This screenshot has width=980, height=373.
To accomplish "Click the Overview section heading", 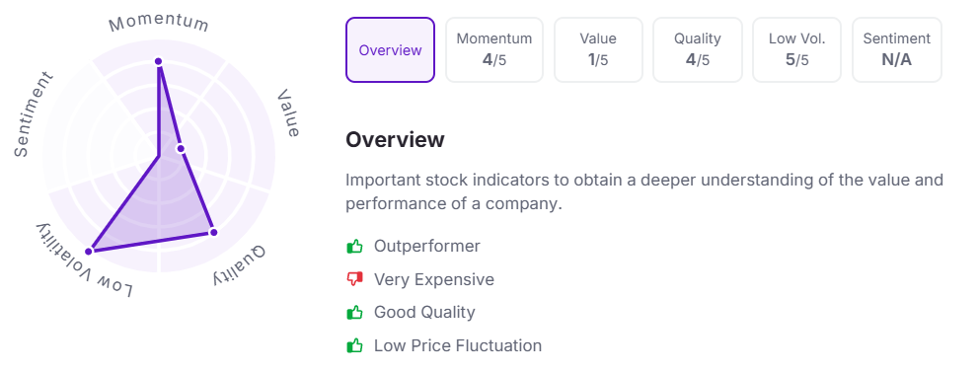I will pos(395,139).
